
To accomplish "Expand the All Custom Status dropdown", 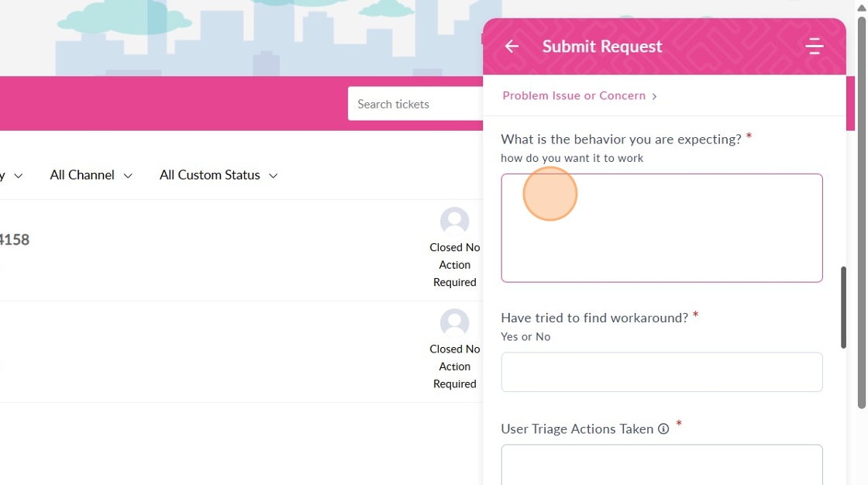I will tap(218, 175).
